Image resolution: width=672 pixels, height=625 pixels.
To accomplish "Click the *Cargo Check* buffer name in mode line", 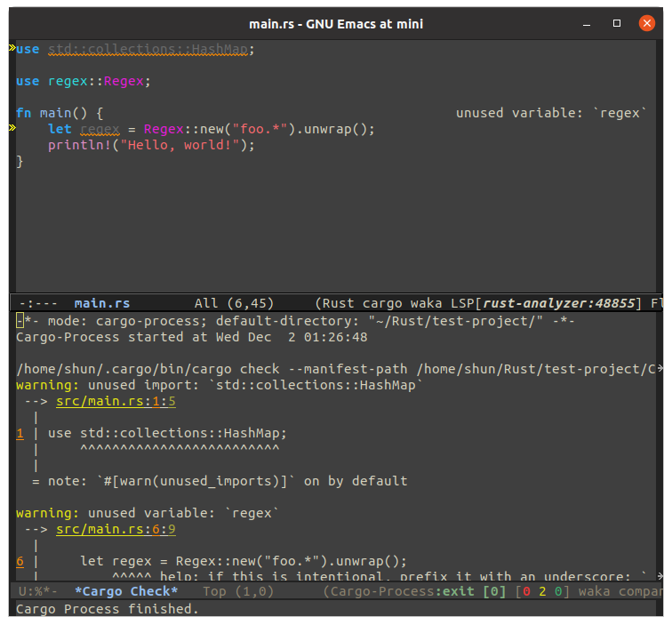I will (126, 591).
